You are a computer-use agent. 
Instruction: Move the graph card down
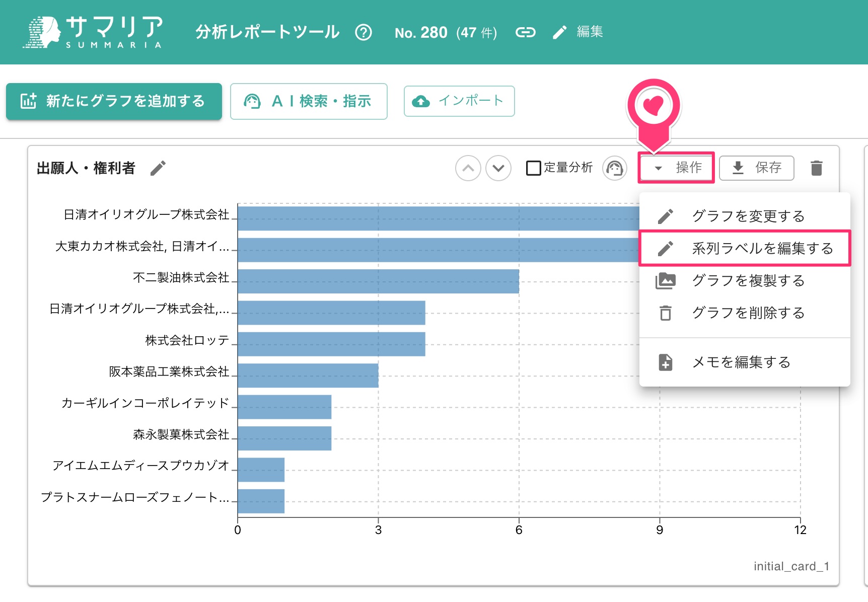498,168
